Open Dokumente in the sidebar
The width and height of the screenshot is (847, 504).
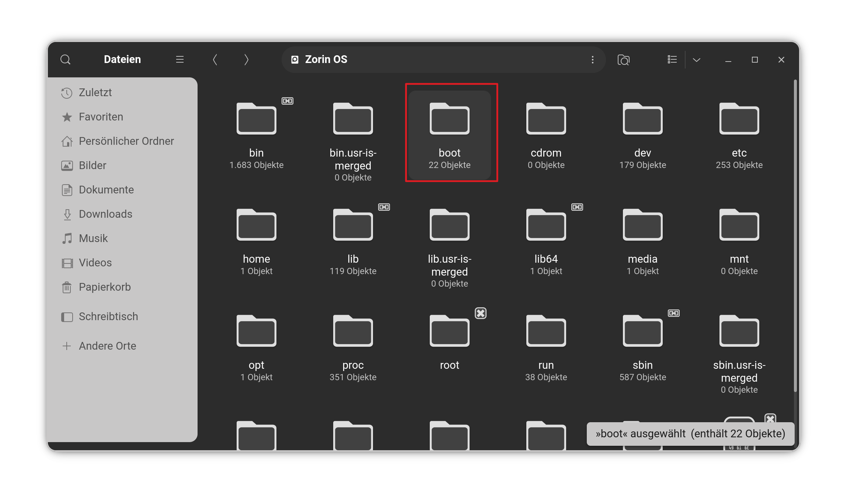point(123,190)
